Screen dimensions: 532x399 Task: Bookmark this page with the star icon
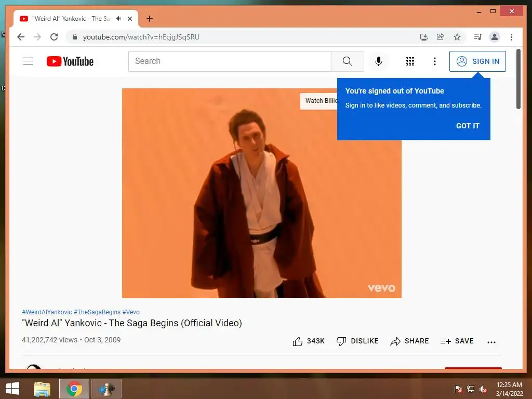[x=457, y=37]
